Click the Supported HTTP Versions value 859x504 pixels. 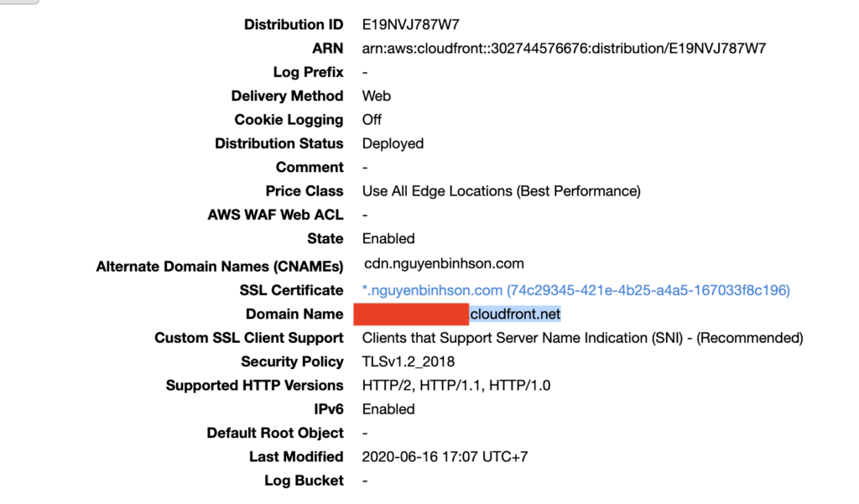(456, 386)
